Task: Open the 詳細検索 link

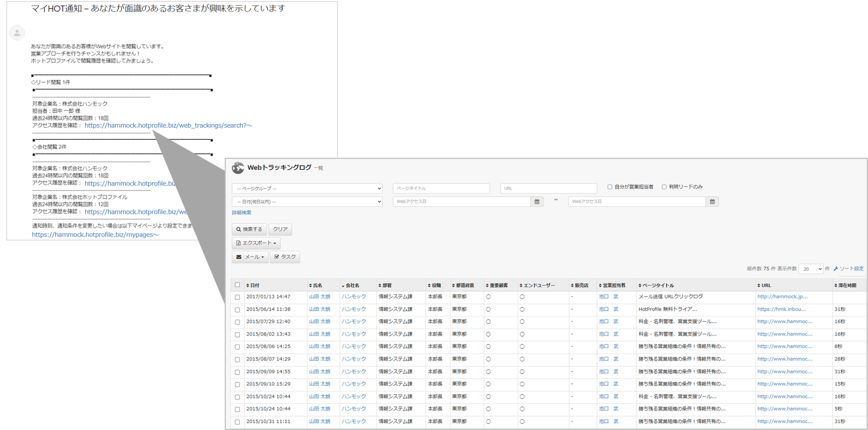Action: [x=241, y=213]
